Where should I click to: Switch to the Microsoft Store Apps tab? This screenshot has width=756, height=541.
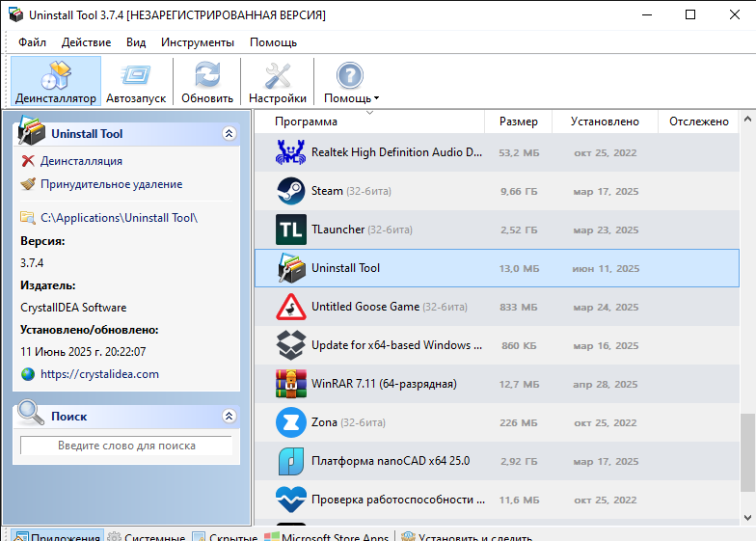(327, 536)
